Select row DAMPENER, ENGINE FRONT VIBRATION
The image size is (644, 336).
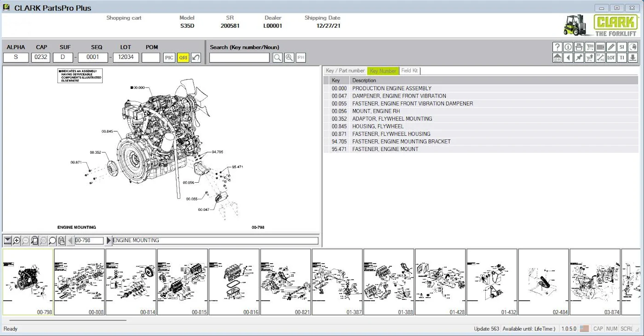(x=481, y=96)
